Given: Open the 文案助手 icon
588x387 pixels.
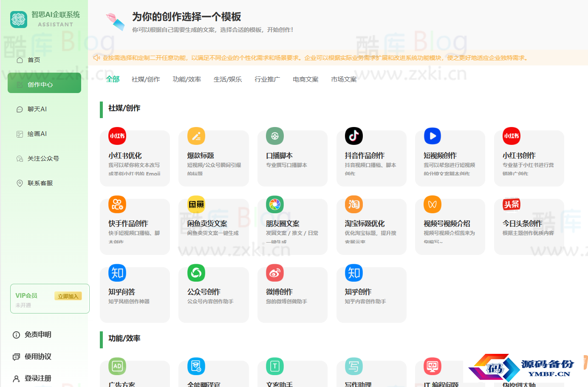Looking at the screenshot, I should point(275,366).
